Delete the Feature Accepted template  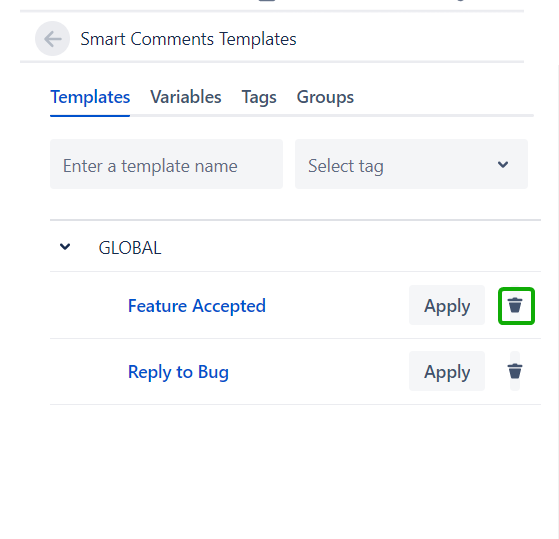pos(516,306)
